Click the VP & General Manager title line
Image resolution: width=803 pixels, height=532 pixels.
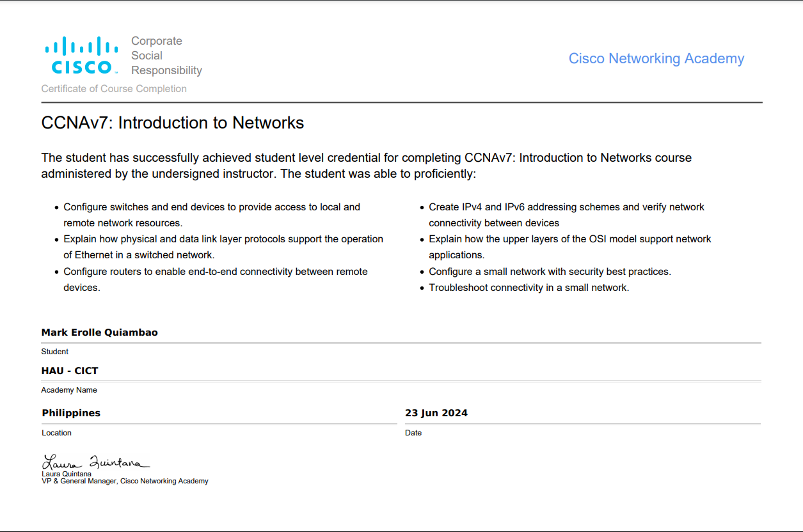(x=125, y=481)
